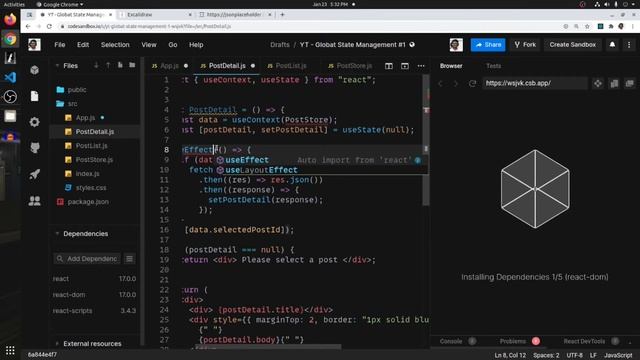Open Configuration Files gear icon in sidebar
The image size is (640, 360).
pos(35,122)
